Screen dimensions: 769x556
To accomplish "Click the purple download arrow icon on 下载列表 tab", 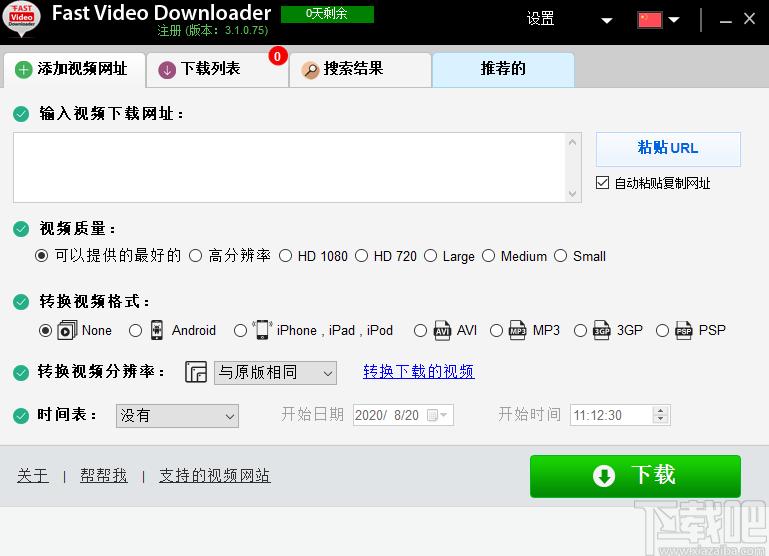I will click(x=167, y=70).
